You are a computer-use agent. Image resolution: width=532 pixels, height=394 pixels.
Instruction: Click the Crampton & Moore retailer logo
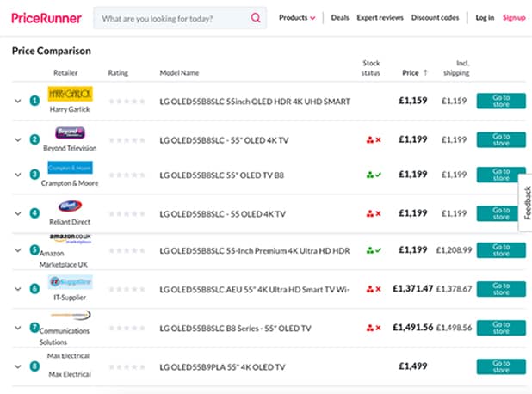tap(71, 169)
